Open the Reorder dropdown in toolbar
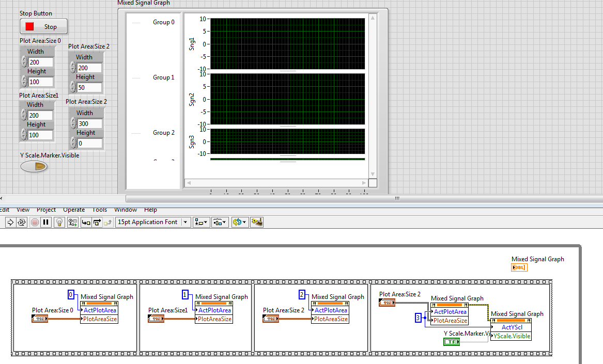The image size is (603, 364). 239,222
